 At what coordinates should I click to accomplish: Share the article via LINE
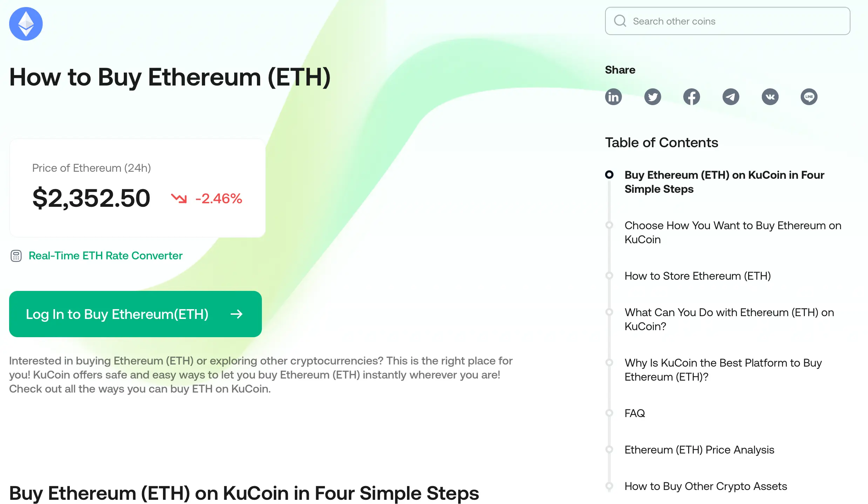809,97
